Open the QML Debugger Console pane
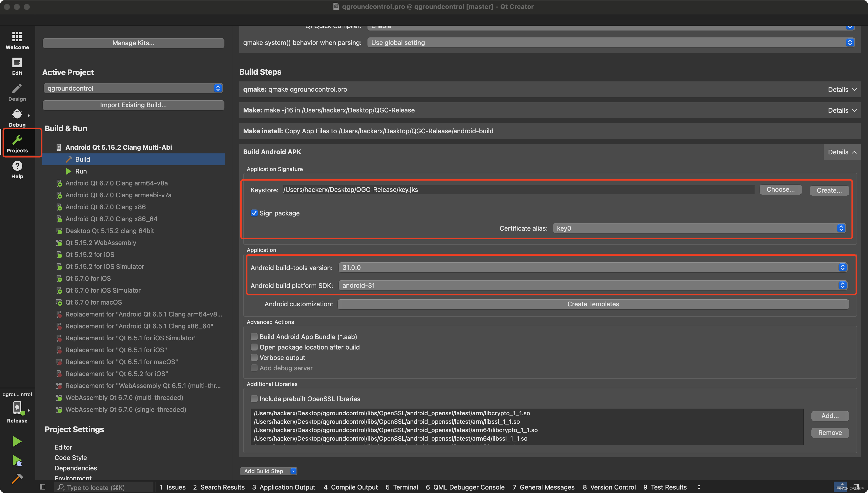The height and width of the screenshot is (493, 868). (x=465, y=487)
